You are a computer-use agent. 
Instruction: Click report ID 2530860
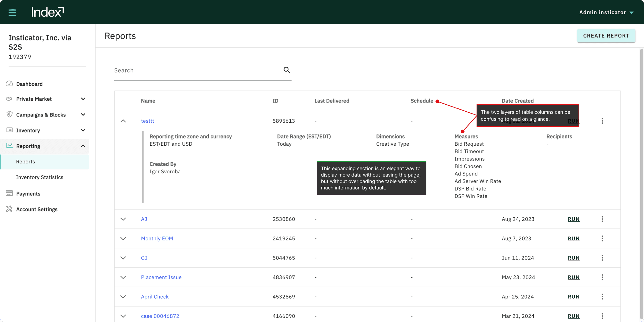coord(284,219)
